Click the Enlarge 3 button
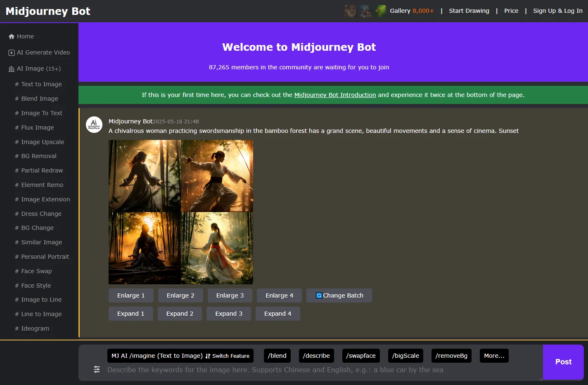The width and height of the screenshot is (588, 385). [x=230, y=295]
